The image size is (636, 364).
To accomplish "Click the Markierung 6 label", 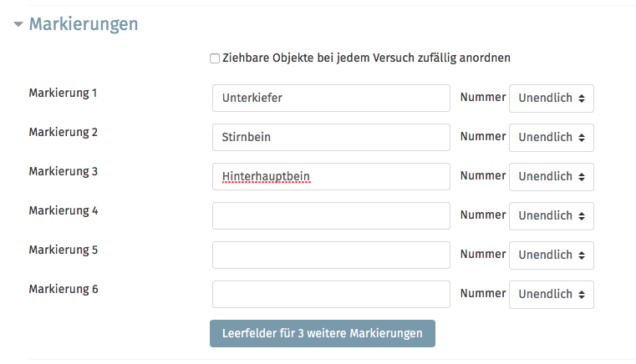I will coord(64,290).
